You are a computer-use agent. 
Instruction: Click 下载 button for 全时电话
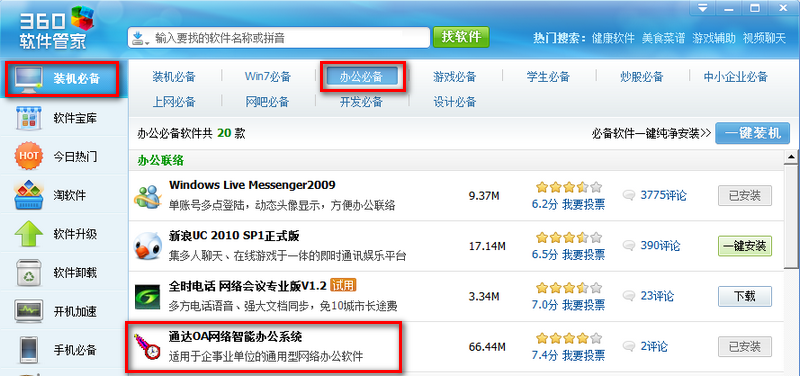745,296
